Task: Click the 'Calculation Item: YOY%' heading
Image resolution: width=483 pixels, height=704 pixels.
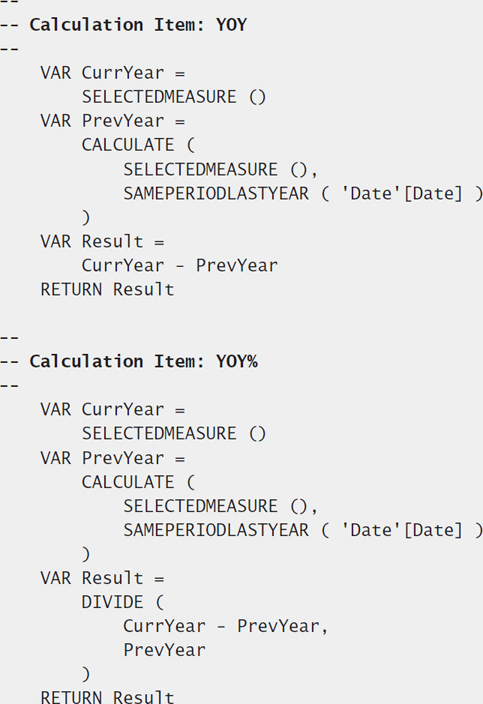Action: click(x=144, y=361)
